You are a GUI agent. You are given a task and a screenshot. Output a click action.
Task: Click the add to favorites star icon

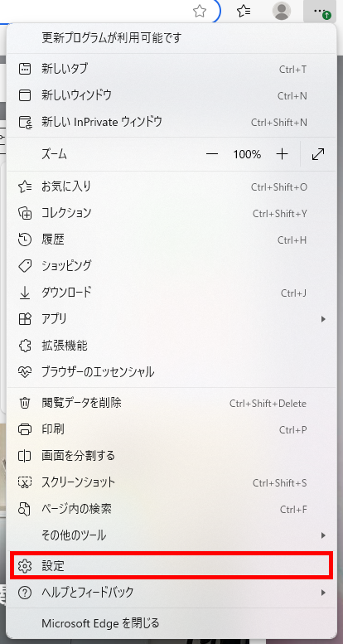coord(200,12)
